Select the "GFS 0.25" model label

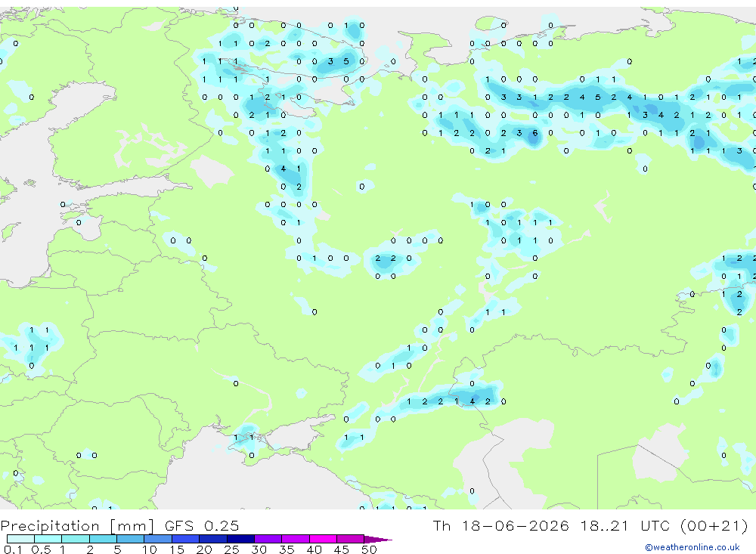point(202,525)
